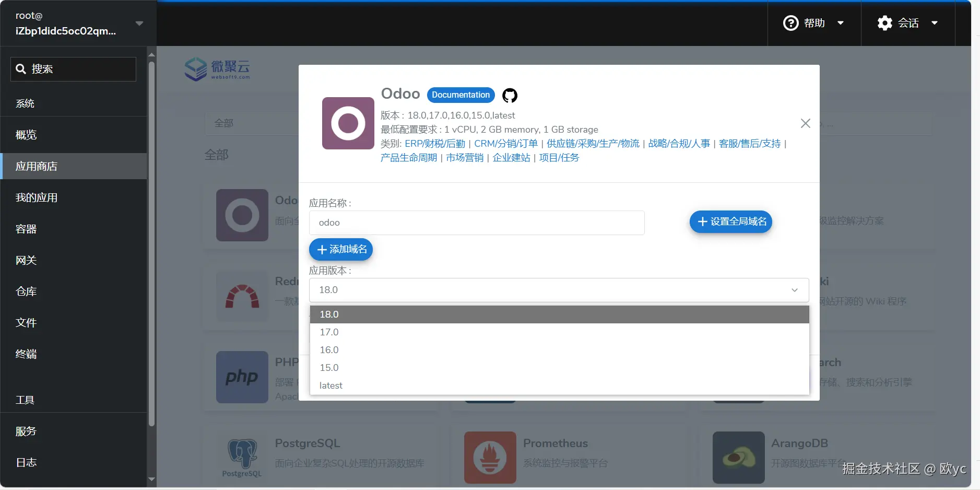Open the PHP app icon in store list
Image resolution: width=980 pixels, height=490 pixels.
(242, 377)
